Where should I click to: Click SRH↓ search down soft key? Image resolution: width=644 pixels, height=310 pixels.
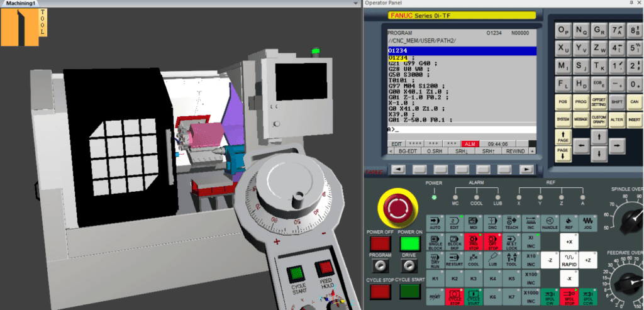click(462, 151)
